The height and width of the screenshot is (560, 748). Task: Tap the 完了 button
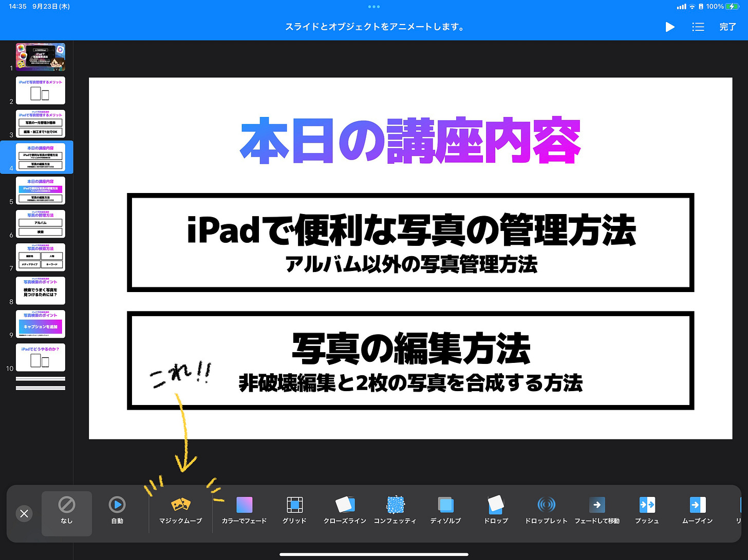pos(727,27)
